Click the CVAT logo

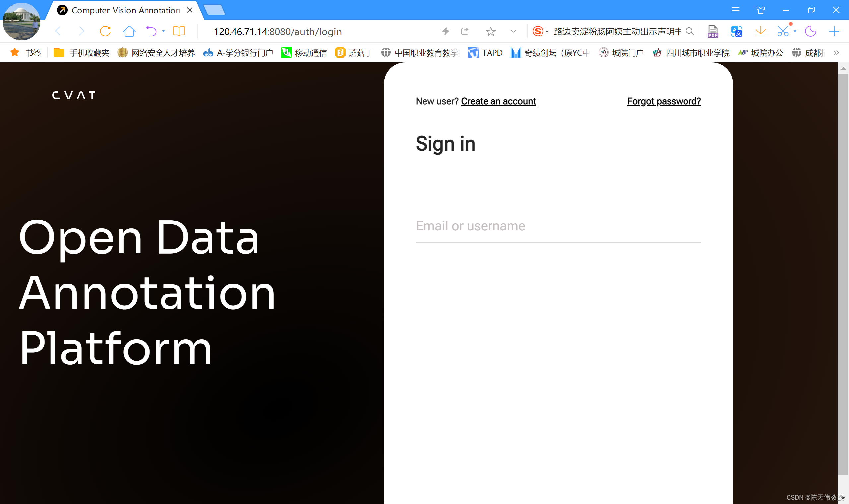pos(73,95)
